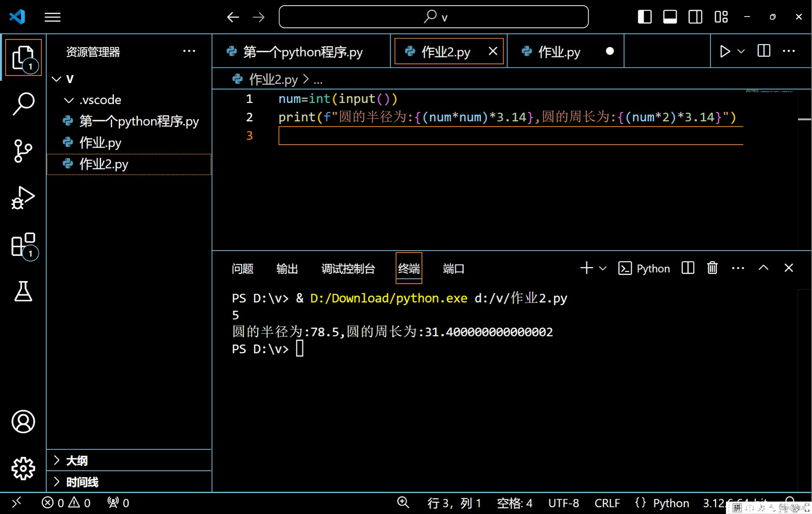Toggle the primary side bar layout
This screenshot has width=812, height=514.
tap(645, 17)
